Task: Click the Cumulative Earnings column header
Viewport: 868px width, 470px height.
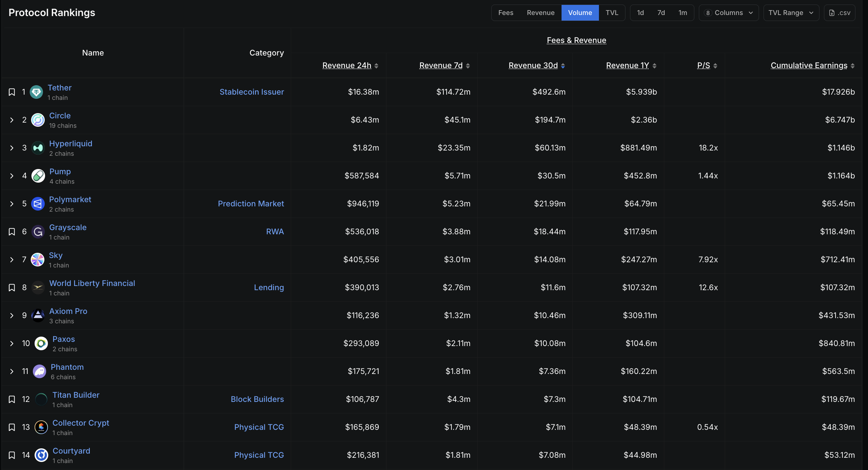Action: coord(809,66)
